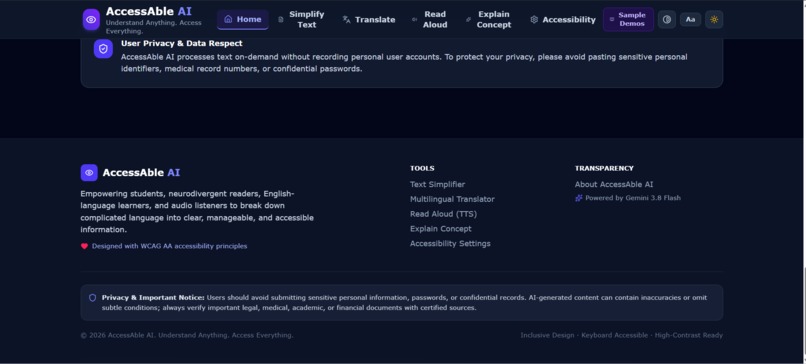Click the Explain Concept icon

[x=468, y=20]
